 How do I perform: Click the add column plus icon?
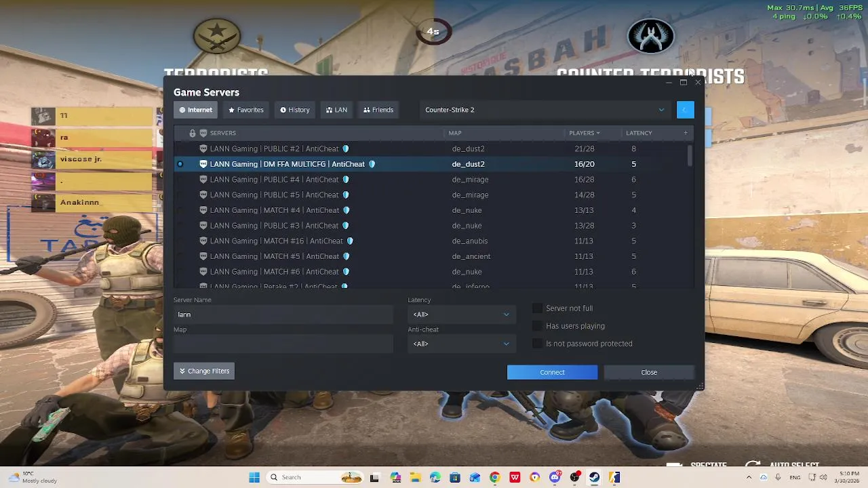click(686, 133)
